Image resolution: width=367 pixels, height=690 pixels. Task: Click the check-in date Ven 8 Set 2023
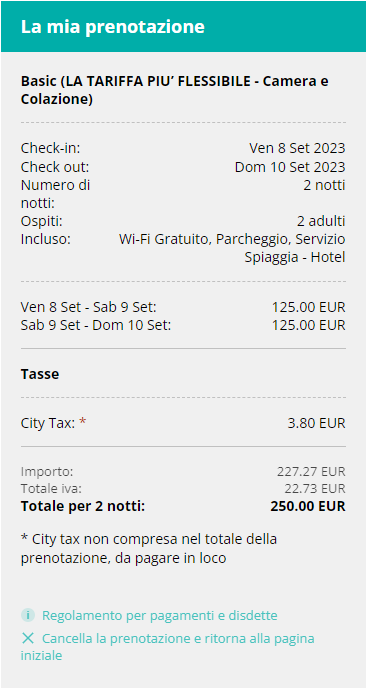[297, 148]
